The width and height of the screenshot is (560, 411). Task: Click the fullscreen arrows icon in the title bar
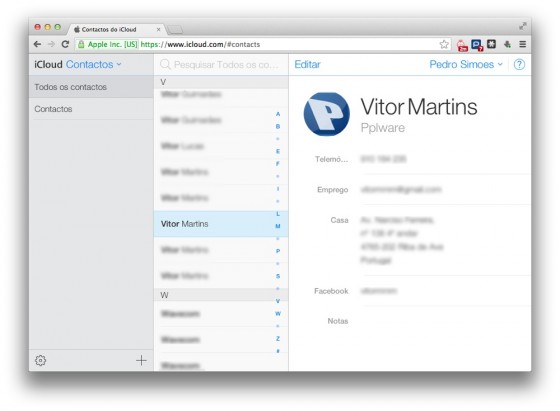tap(522, 26)
